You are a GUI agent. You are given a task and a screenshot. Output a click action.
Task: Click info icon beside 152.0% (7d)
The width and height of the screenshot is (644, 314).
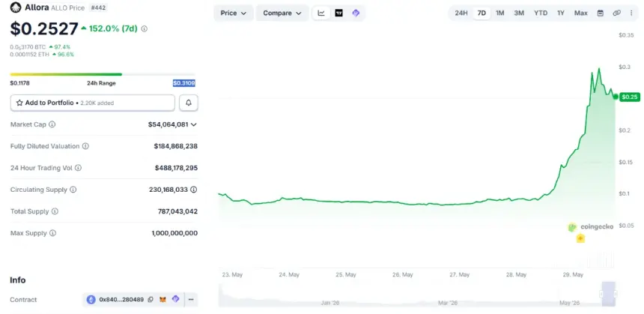tap(145, 28)
